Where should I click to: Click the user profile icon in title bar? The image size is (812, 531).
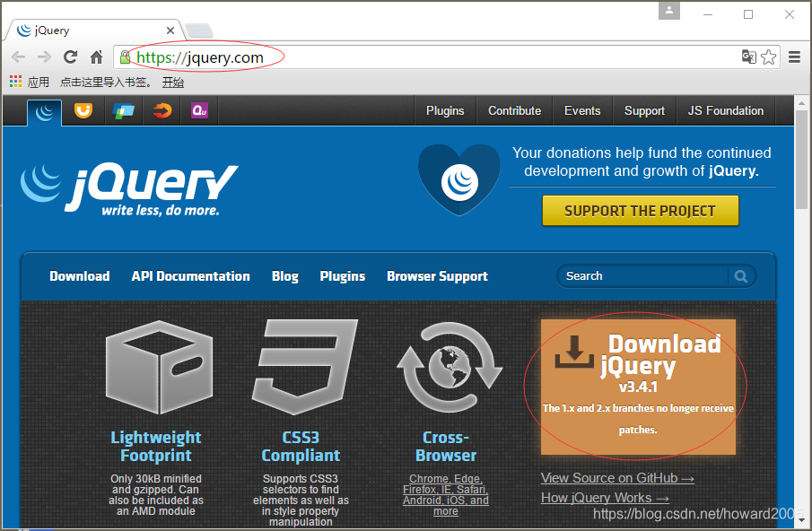tap(669, 11)
